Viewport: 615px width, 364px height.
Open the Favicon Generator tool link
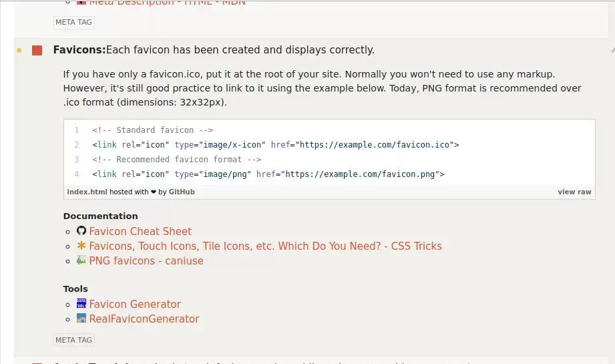(135, 304)
